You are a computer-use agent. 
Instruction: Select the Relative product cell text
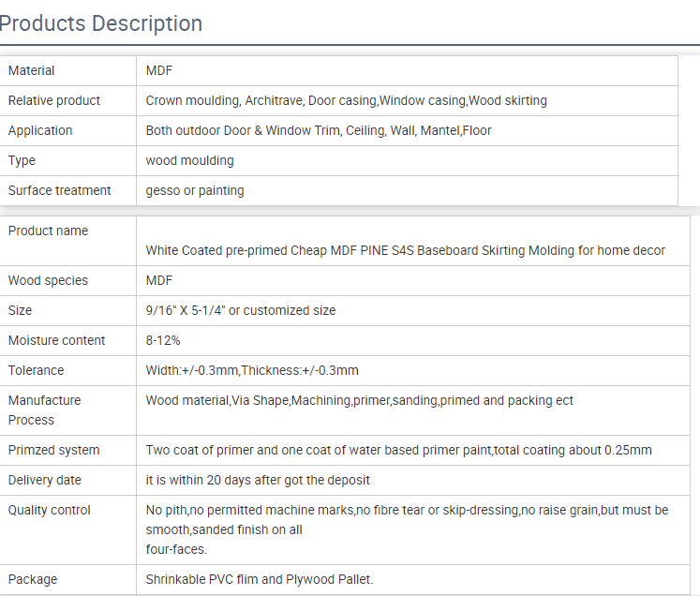pos(54,100)
